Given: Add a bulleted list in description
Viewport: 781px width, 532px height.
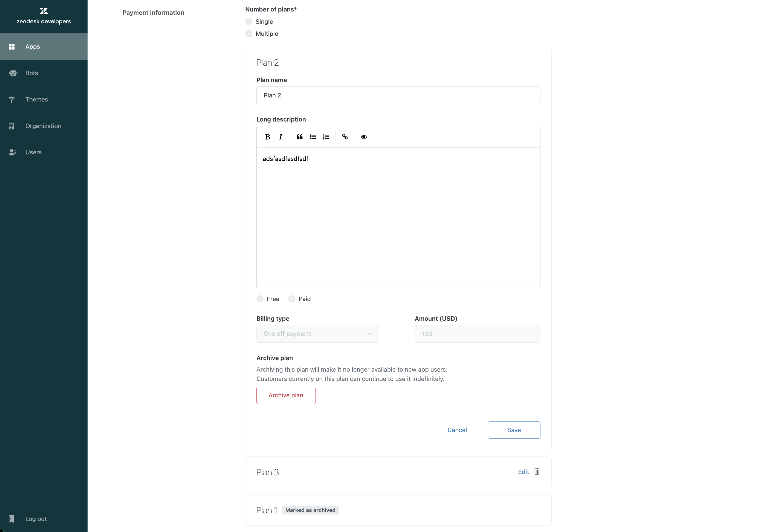Looking at the screenshot, I should (313, 137).
